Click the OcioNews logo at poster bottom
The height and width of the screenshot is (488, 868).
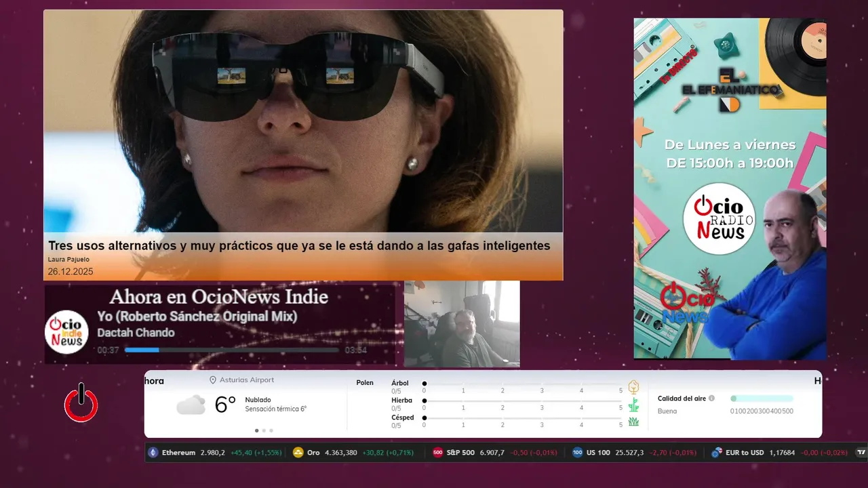click(686, 303)
